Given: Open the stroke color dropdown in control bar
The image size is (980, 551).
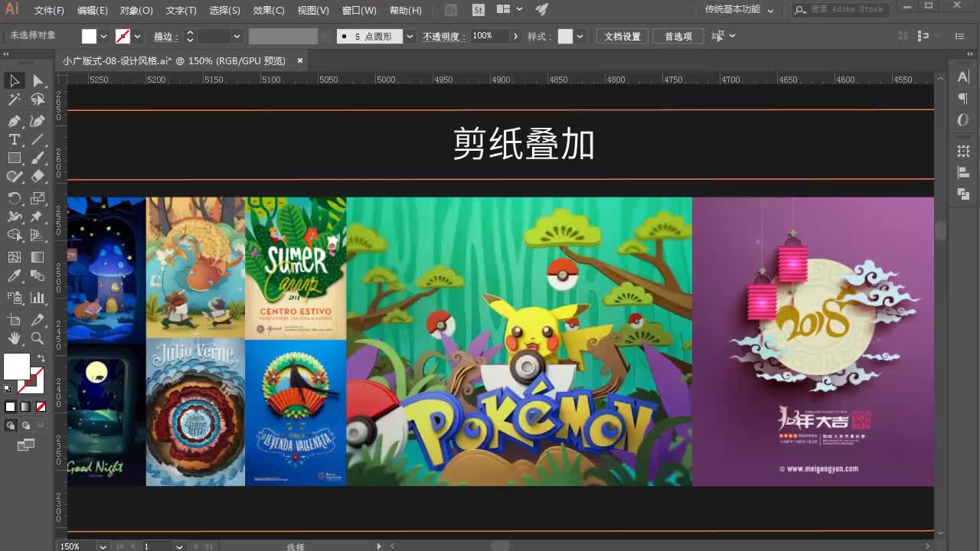Looking at the screenshot, I should [138, 36].
